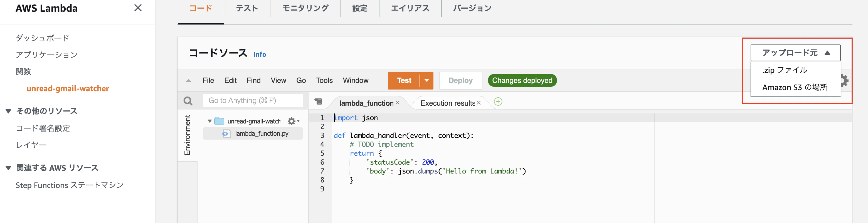This screenshot has height=223, width=868.
Task: Close the lambda_function editor tab
Action: pos(398,103)
